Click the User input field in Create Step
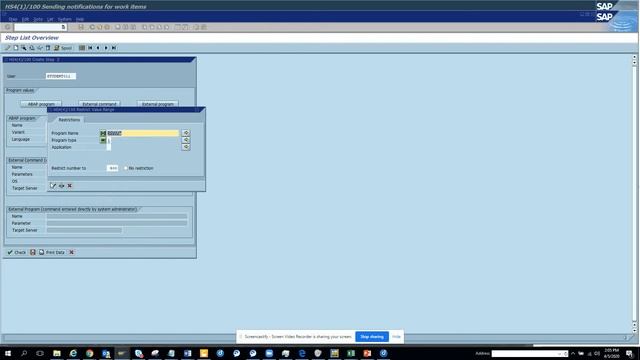 pos(60,76)
